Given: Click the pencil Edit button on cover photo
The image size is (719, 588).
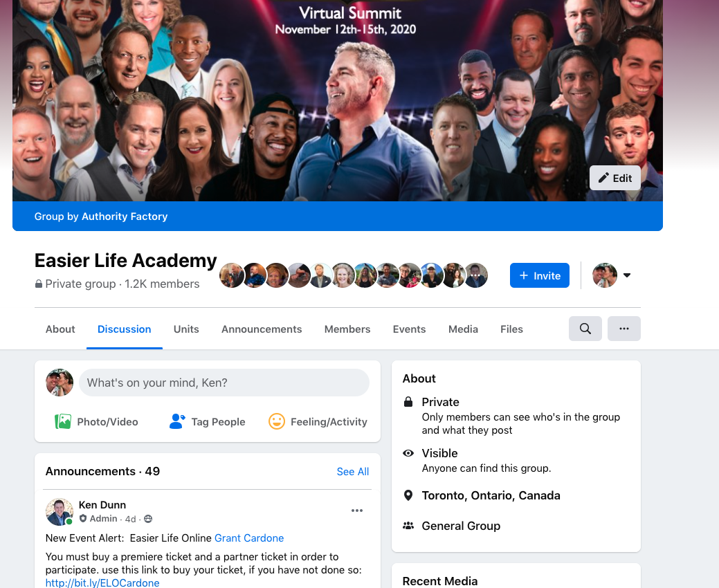Looking at the screenshot, I should click(615, 178).
